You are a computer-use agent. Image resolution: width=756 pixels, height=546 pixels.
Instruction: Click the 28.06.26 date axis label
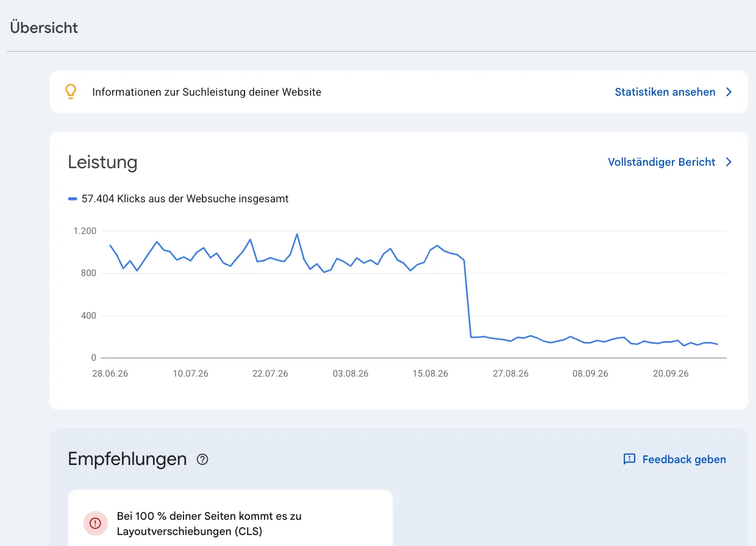pos(110,374)
